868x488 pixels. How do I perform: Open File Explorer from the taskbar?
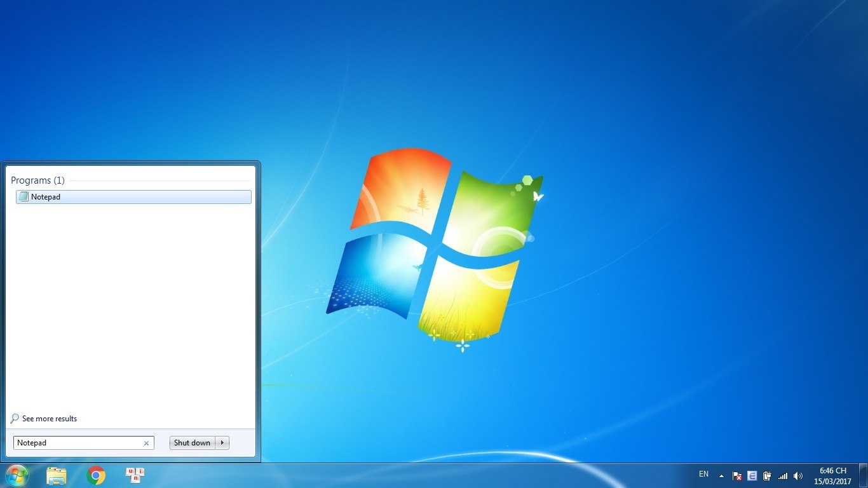57,475
